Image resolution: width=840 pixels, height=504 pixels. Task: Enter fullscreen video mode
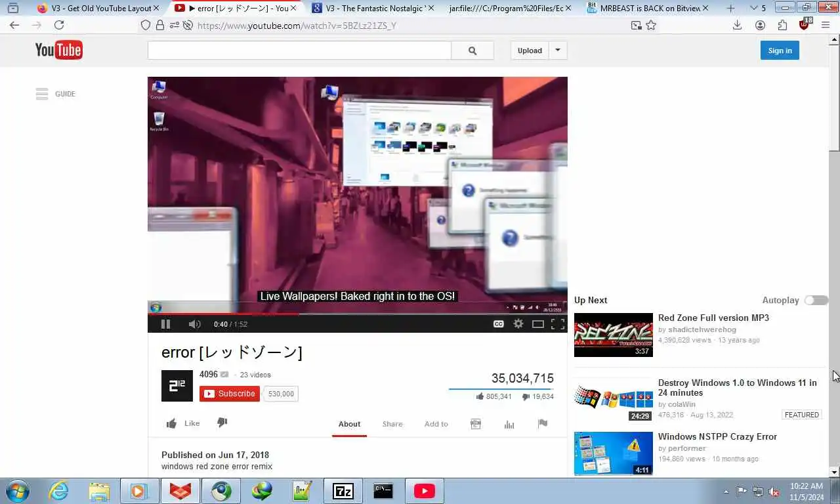pyautogui.click(x=558, y=324)
